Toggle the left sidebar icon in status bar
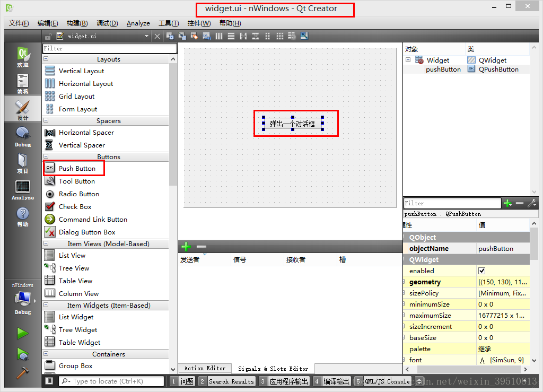The image size is (543, 392). (x=49, y=381)
